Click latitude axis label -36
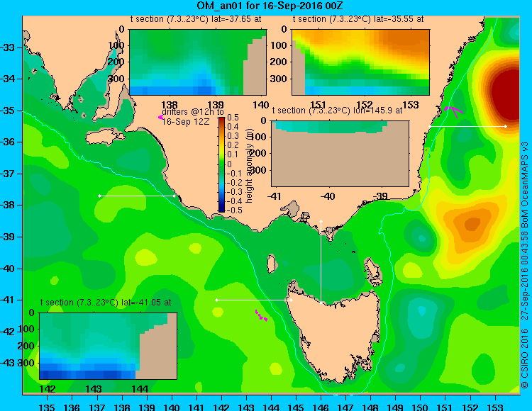 (x=8, y=142)
